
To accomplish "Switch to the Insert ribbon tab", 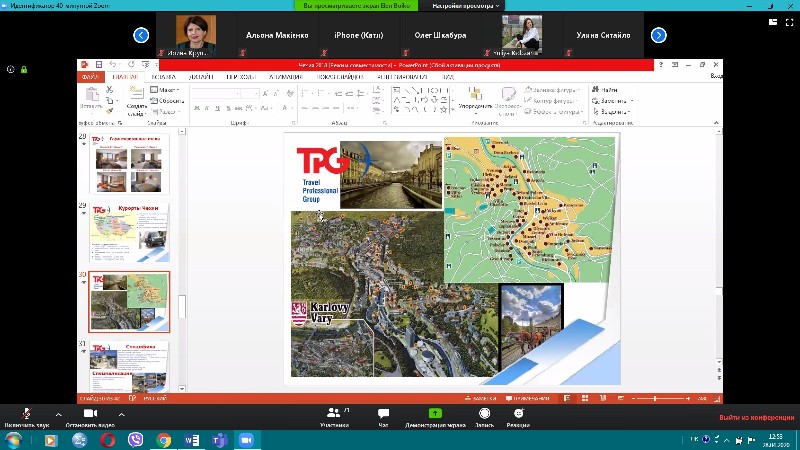I will [x=163, y=76].
